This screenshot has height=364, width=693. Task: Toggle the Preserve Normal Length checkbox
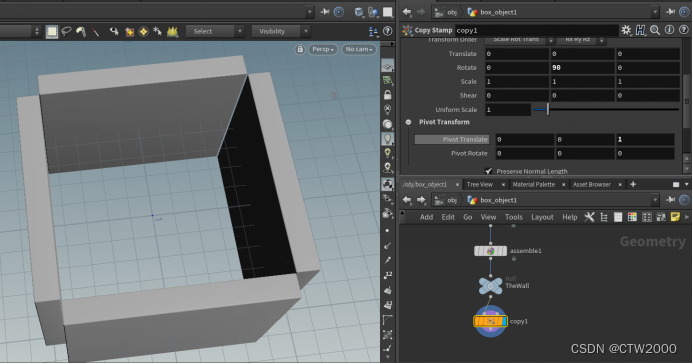pos(488,171)
